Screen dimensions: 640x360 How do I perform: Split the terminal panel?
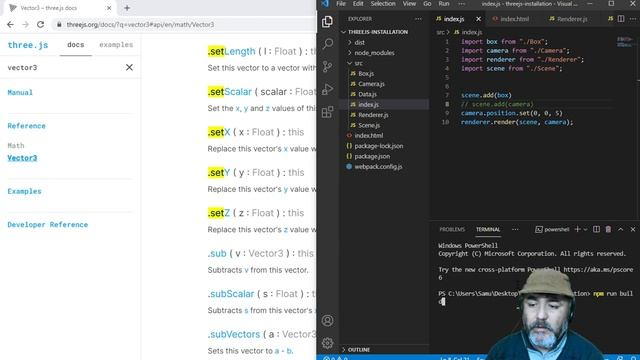point(596,229)
